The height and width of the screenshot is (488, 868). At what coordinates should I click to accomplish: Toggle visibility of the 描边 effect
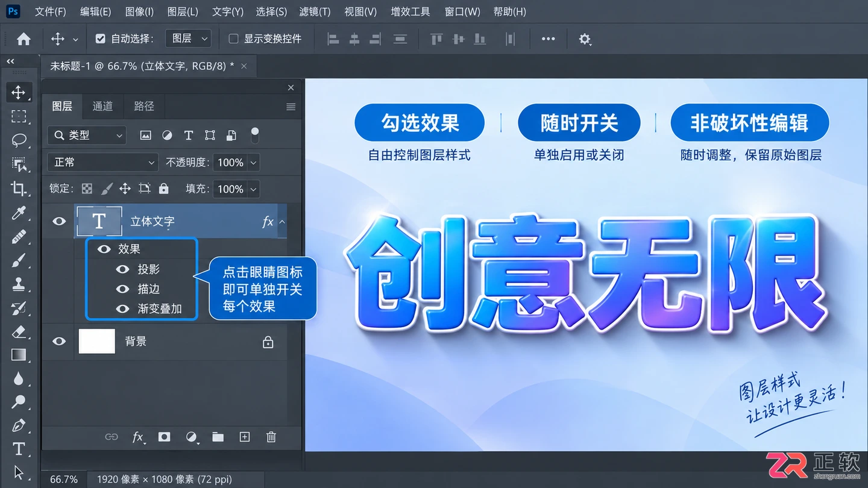click(123, 289)
